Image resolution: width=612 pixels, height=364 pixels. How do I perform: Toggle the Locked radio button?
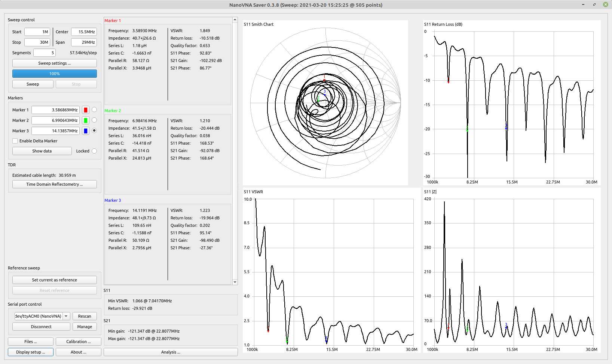point(94,151)
